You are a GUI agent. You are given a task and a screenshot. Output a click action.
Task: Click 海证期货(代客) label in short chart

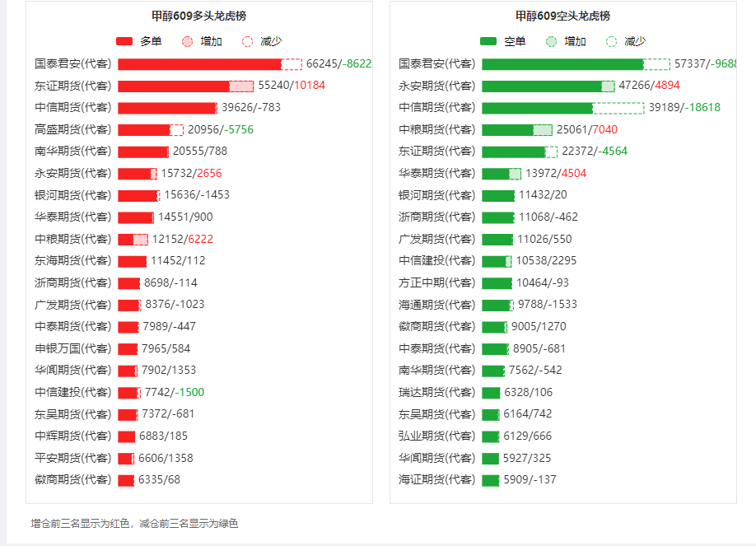point(436,479)
